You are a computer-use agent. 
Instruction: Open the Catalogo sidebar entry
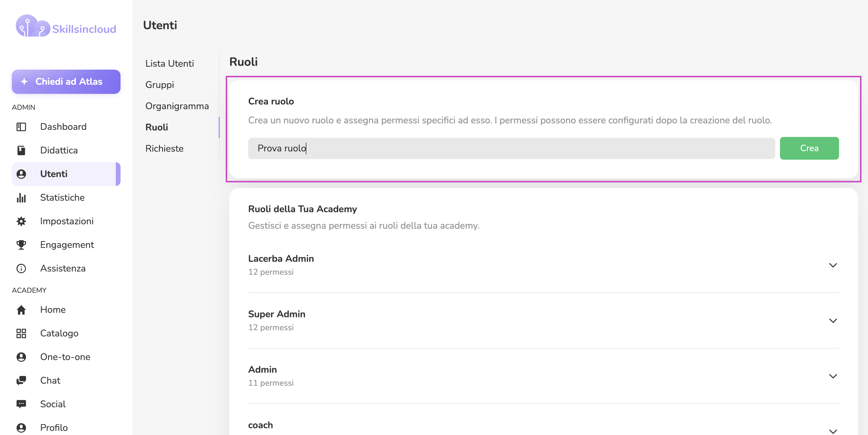pos(66,333)
